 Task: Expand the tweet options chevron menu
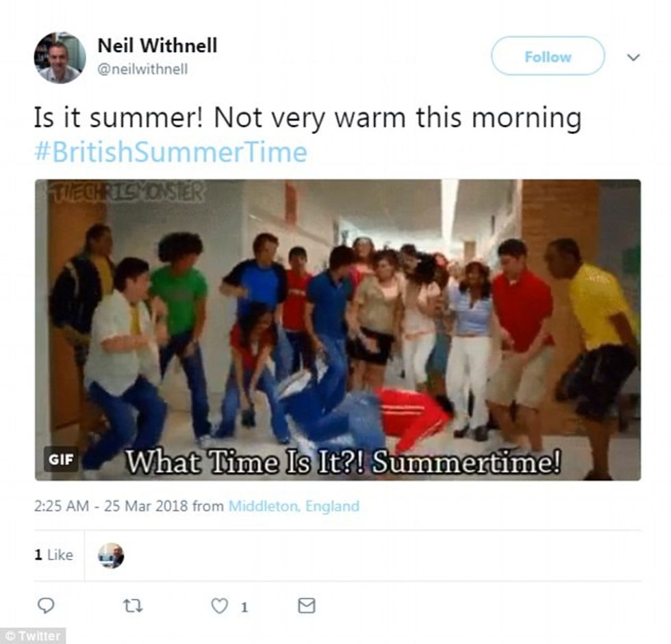pos(633,57)
